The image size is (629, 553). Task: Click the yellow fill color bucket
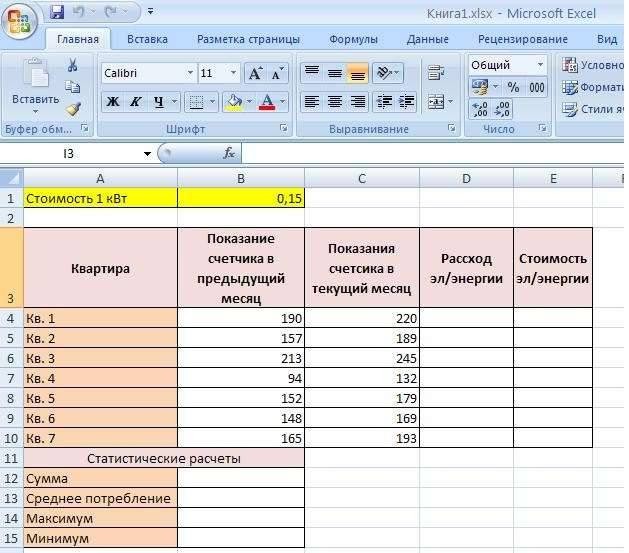click(234, 102)
